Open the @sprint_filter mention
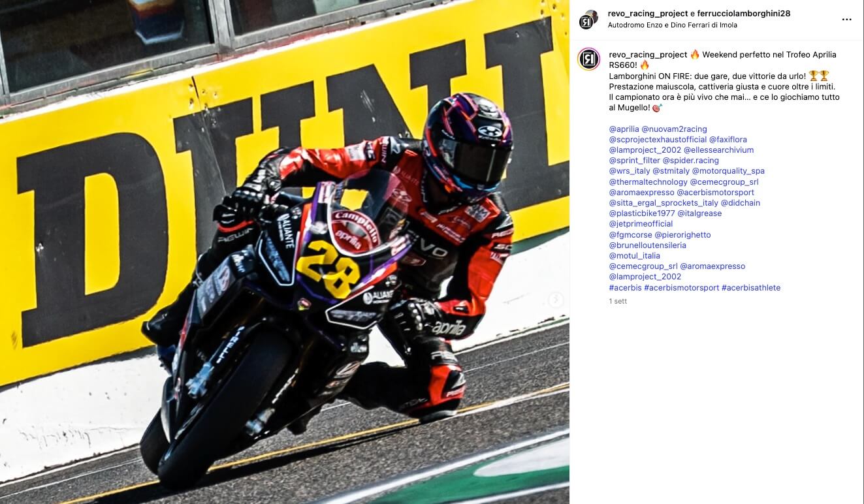This screenshot has height=504, width=864. [x=634, y=161]
